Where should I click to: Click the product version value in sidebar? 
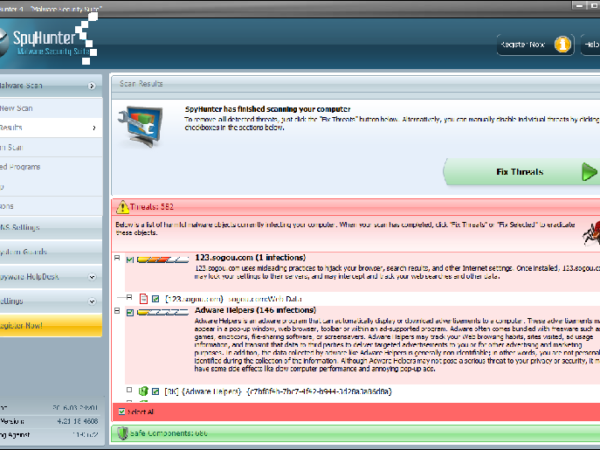(x=78, y=421)
